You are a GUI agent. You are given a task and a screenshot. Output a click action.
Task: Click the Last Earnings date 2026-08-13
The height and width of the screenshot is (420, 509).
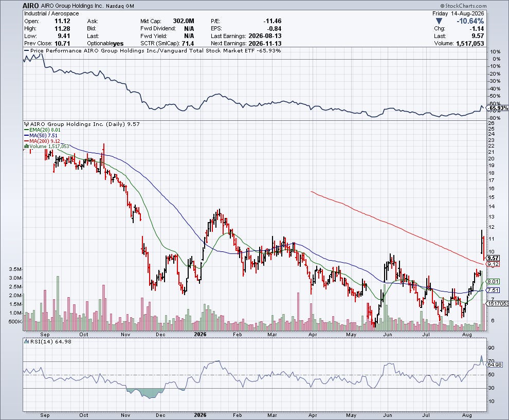click(x=265, y=35)
